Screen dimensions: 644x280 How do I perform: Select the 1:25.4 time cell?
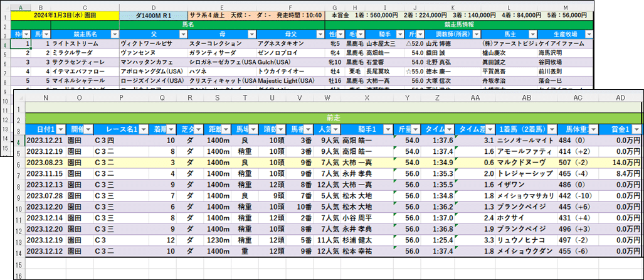(438, 240)
